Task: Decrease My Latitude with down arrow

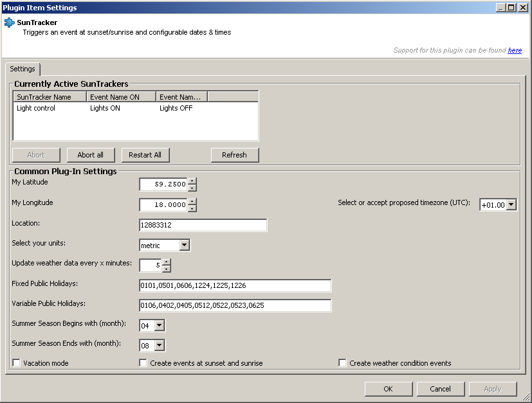Action: pos(192,188)
